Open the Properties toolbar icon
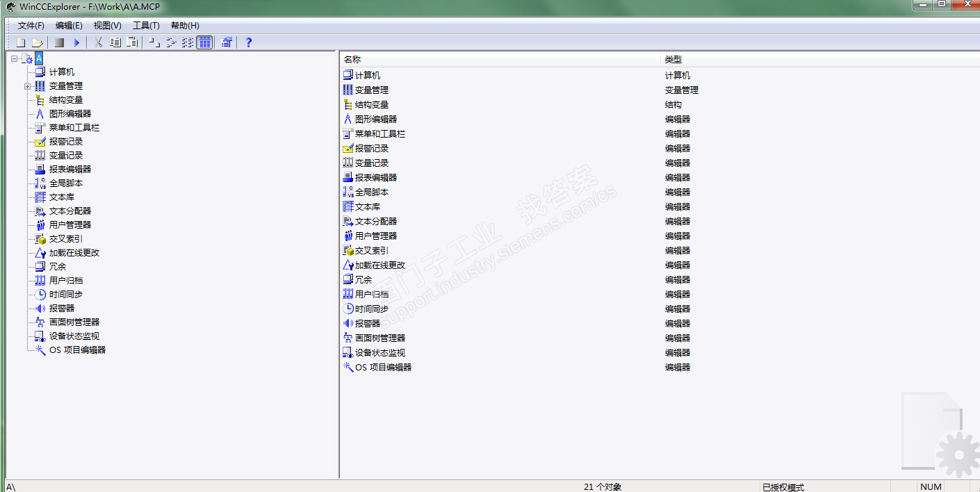 coord(227,42)
